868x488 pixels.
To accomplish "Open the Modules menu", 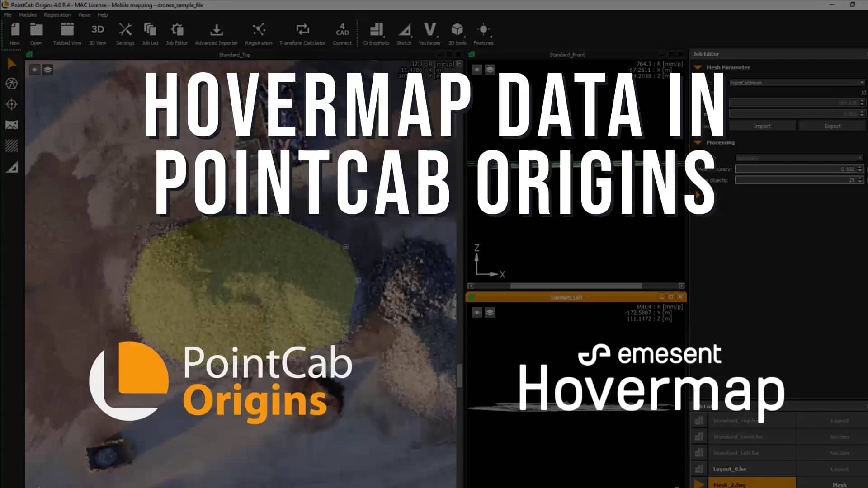I will point(27,15).
